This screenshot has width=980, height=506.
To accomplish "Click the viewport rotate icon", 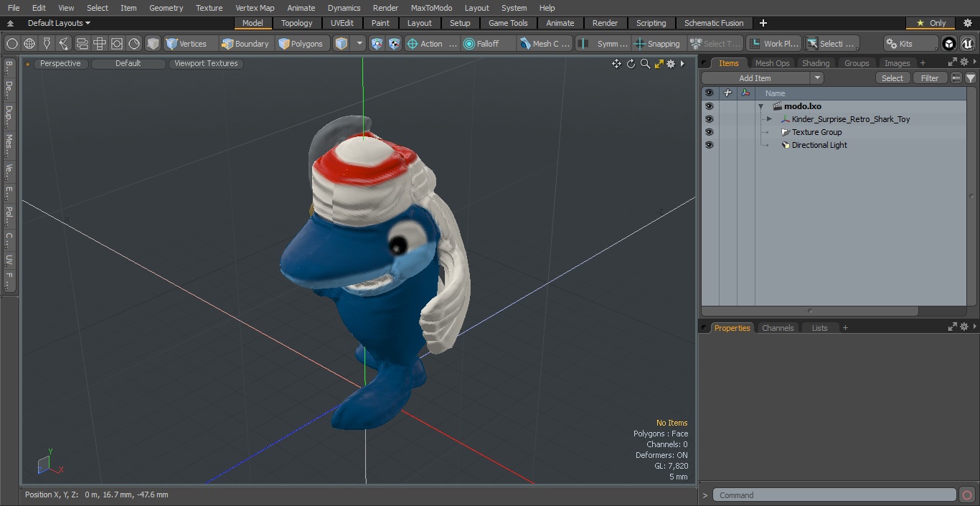I will (631, 64).
